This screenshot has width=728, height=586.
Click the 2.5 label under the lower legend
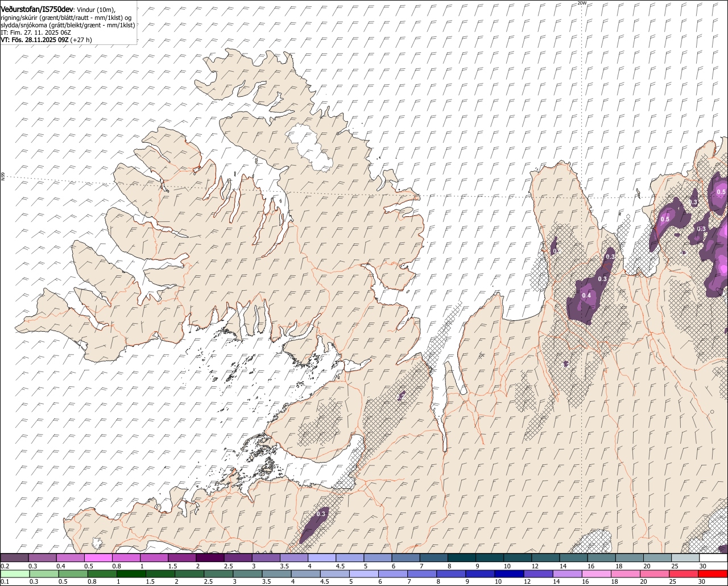208,581
